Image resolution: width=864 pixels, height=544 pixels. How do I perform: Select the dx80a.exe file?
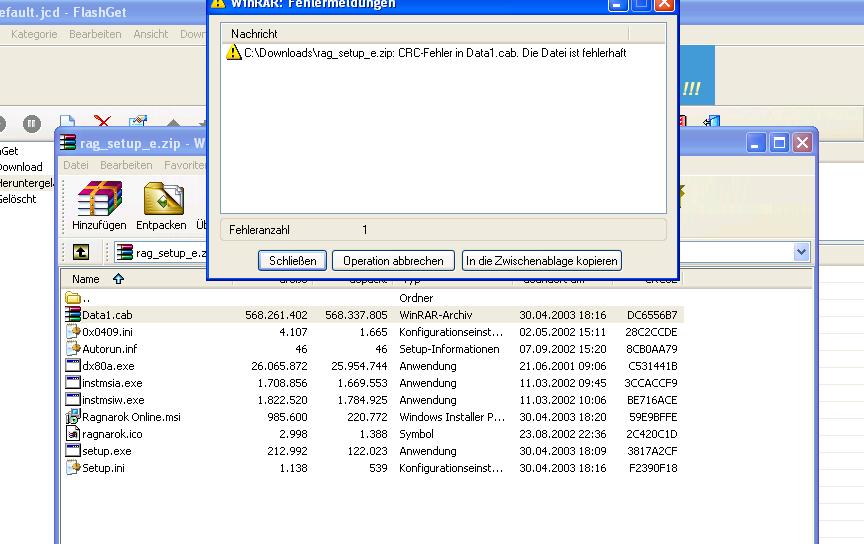(108, 366)
